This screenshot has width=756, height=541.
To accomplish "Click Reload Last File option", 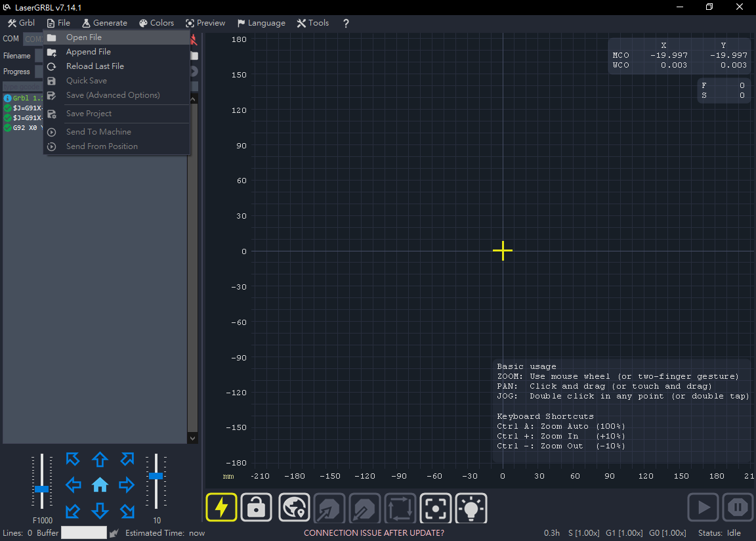I will (117, 66).
